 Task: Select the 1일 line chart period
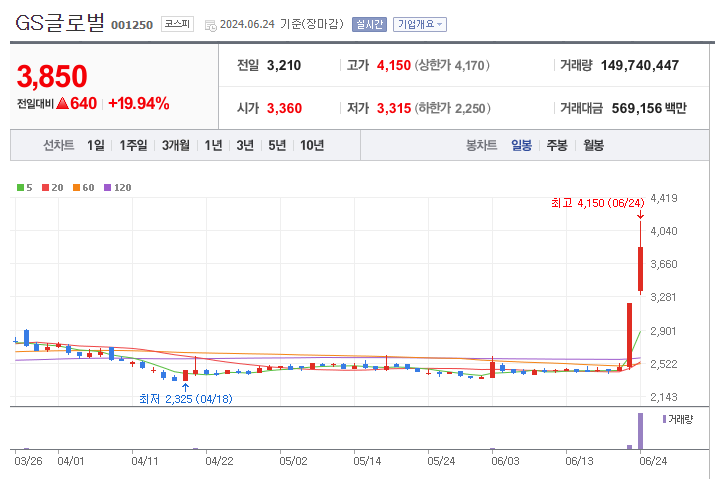(96, 145)
